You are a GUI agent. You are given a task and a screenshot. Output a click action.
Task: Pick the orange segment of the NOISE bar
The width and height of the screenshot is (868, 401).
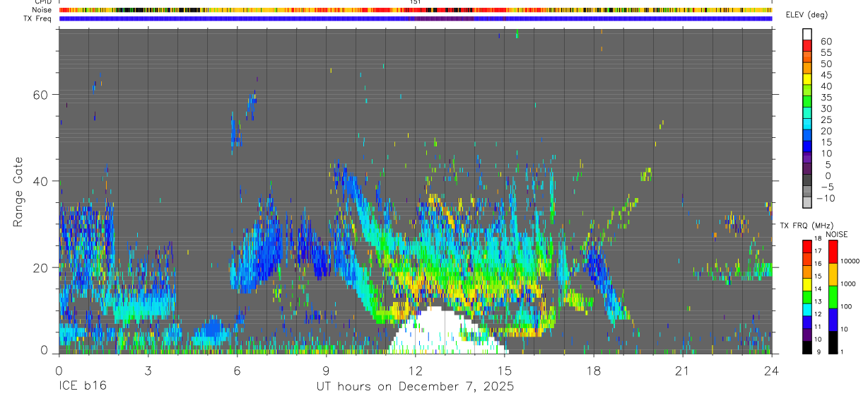click(x=833, y=274)
